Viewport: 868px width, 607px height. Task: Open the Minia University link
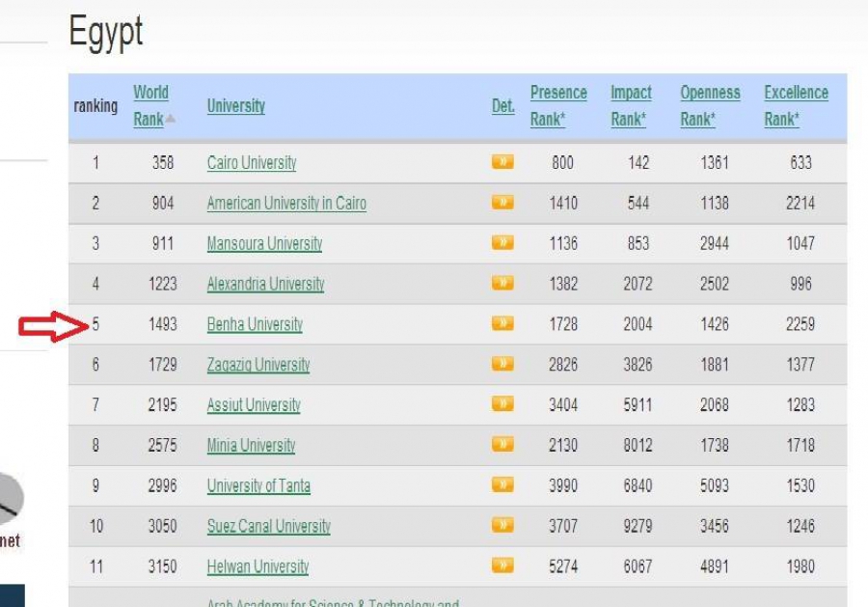[x=252, y=446]
